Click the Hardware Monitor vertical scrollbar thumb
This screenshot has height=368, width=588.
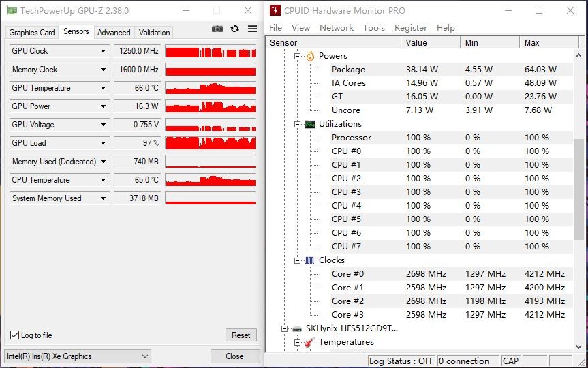[x=578, y=189]
